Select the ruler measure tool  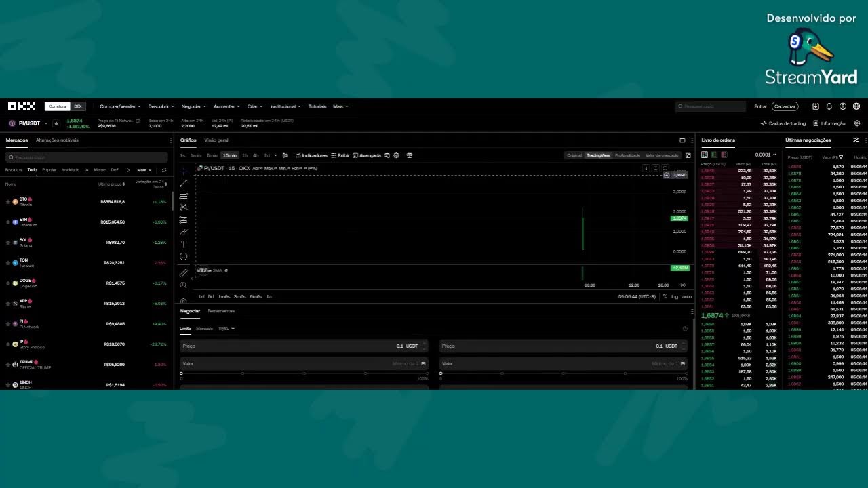click(184, 272)
